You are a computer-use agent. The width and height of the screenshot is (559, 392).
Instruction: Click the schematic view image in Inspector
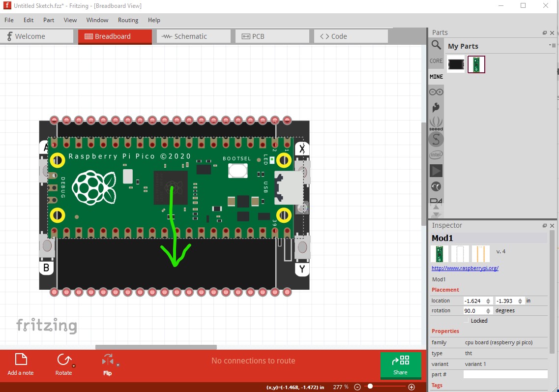tap(460, 254)
